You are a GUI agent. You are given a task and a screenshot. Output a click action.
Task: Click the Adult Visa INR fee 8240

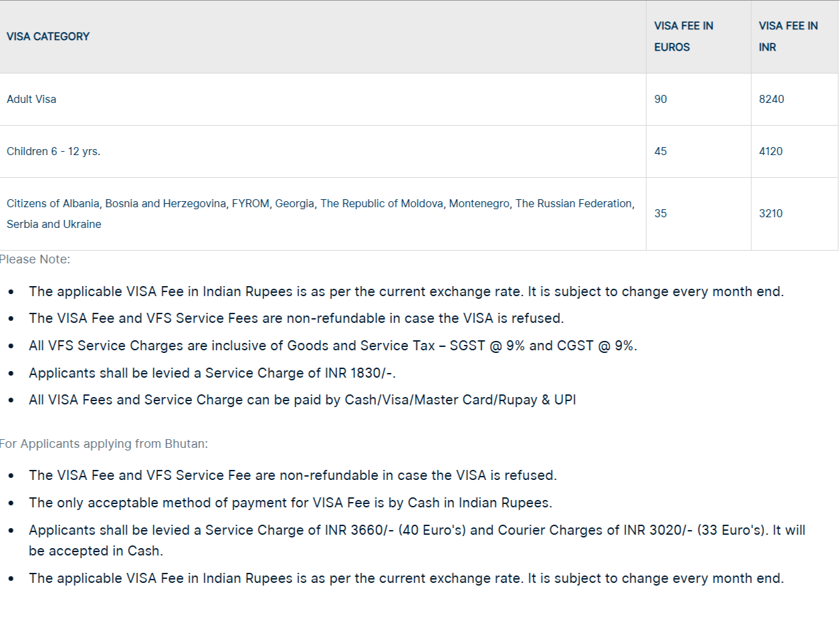(771, 99)
